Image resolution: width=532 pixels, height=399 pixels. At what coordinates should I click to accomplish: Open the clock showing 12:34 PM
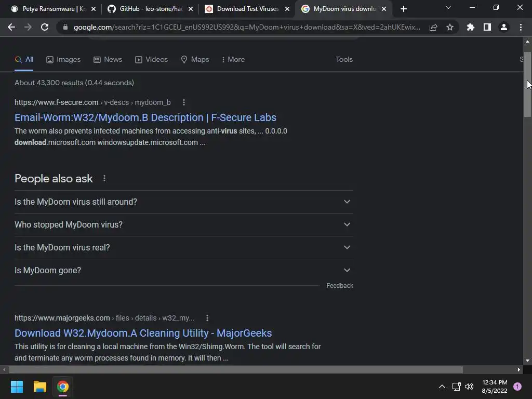coord(495,387)
